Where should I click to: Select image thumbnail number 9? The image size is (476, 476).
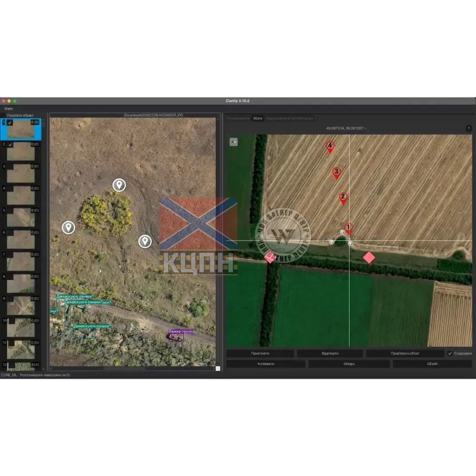21,306
